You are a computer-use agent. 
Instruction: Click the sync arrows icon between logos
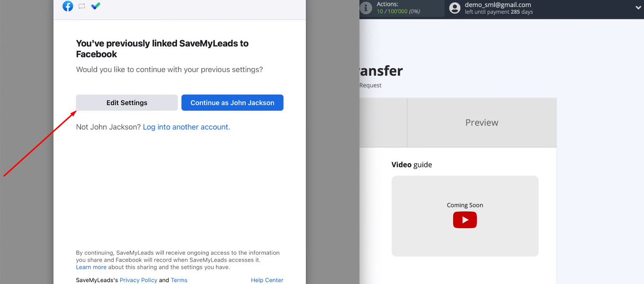82,6
